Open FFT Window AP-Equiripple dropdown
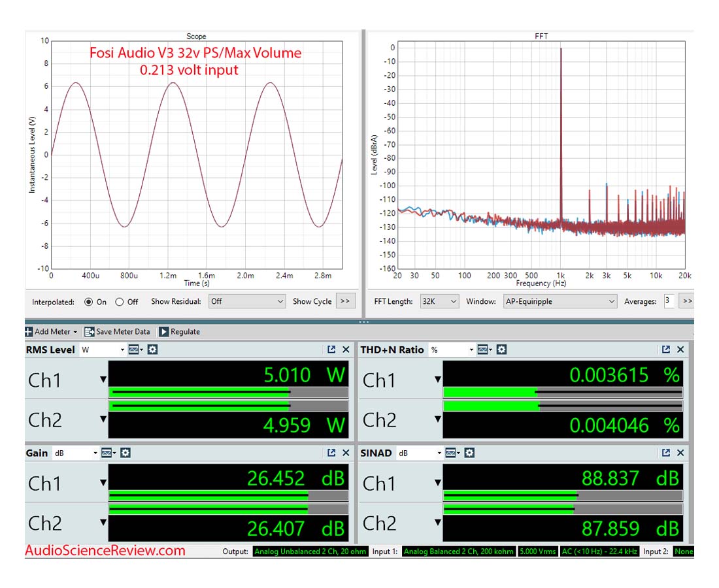 560,302
